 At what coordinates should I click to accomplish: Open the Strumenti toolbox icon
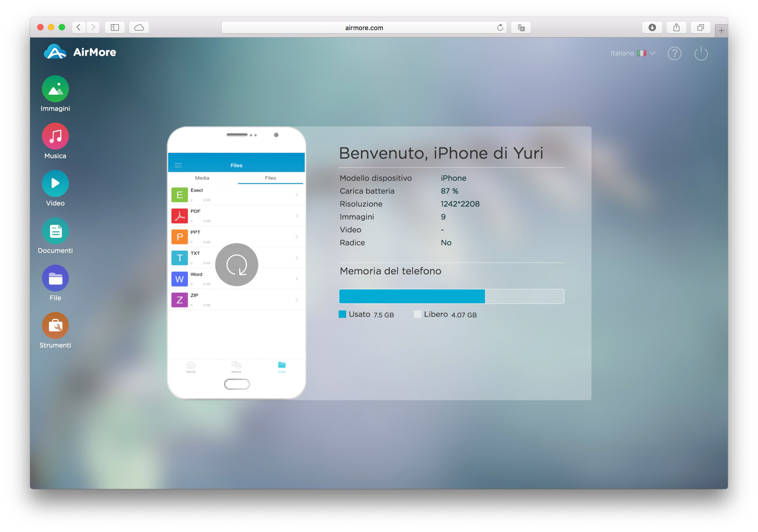coord(55,326)
